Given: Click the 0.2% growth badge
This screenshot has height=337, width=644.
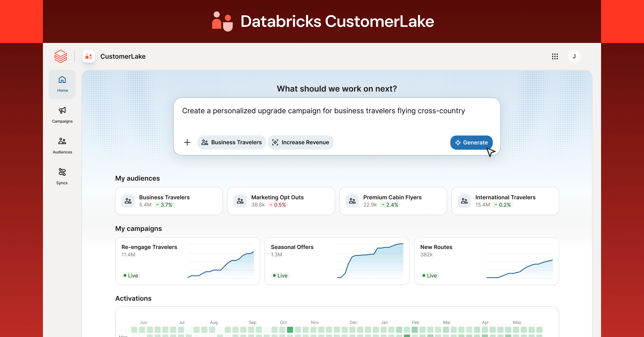Looking at the screenshot, I should 503,205.
